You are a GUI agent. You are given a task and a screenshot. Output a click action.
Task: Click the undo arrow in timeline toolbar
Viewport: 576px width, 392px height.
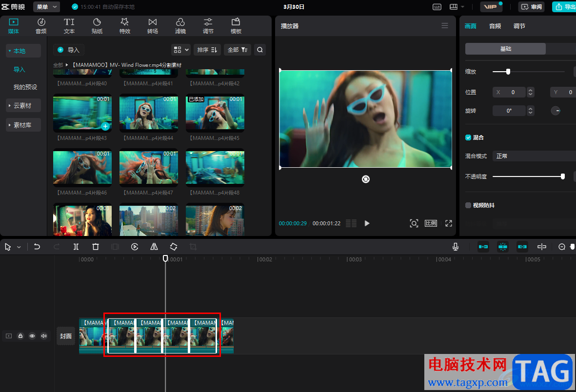[37, 247]
